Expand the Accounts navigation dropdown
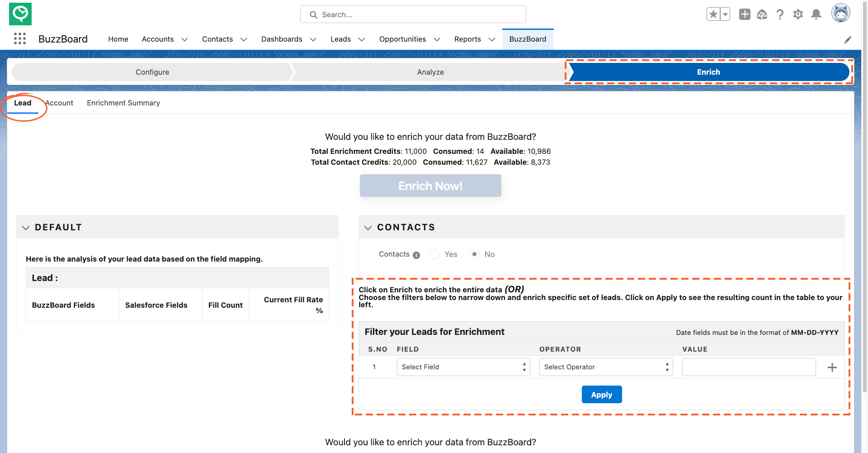This screenshot has width=868, height=453. point(184,39)
